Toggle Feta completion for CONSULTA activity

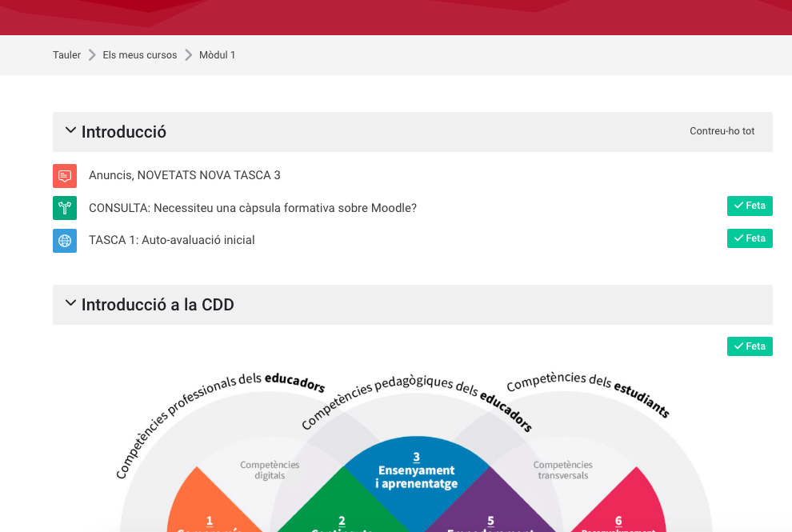click(750, 206)
